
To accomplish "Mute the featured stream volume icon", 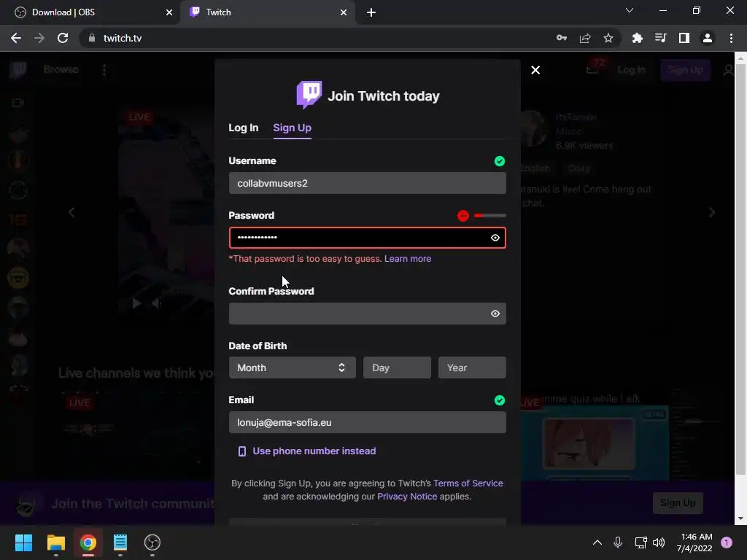I will [156, 303].
